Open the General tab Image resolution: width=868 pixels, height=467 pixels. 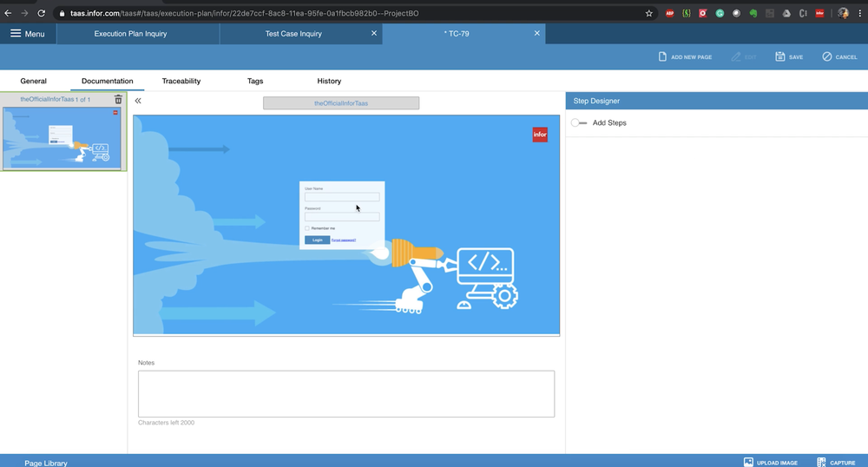pos(33,81)
